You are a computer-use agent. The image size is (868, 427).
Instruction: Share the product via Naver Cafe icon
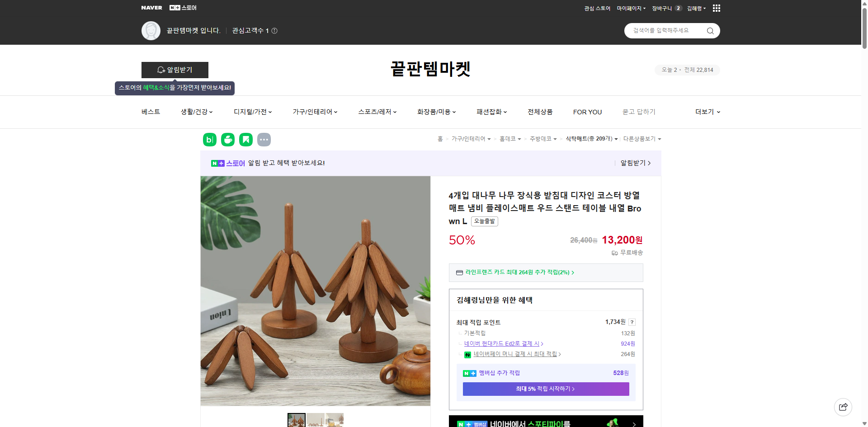pos(227,140)
